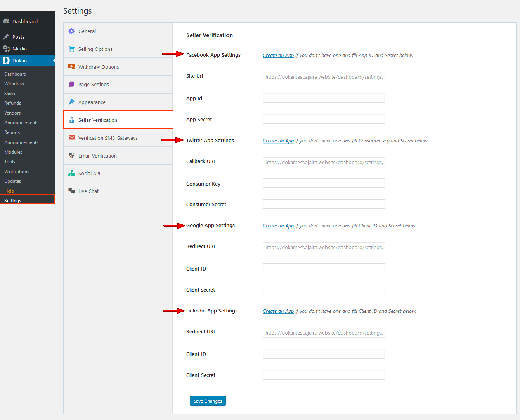
Task: Open the Reports submenu
Action: pos(12,132)
